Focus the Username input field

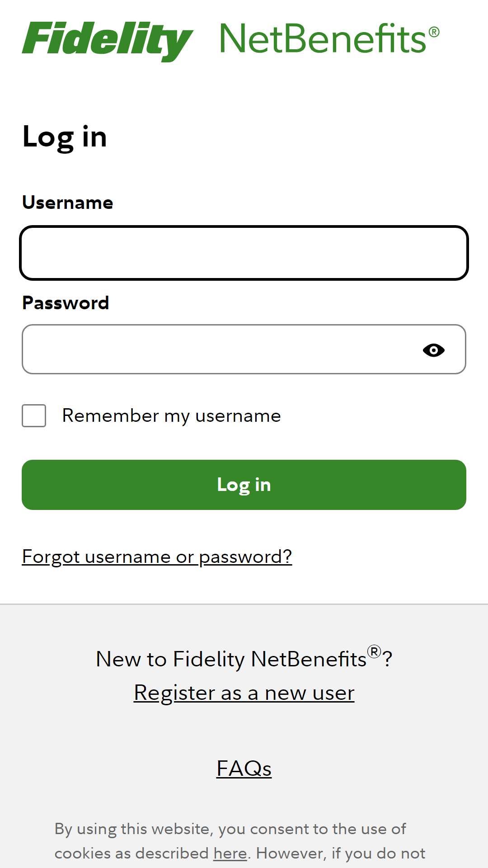tap(244, 253)
